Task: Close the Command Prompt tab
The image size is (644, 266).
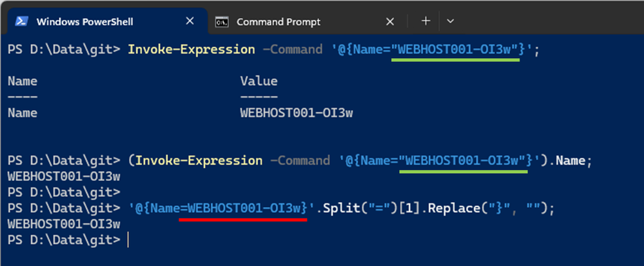Action: click(389, 21)
